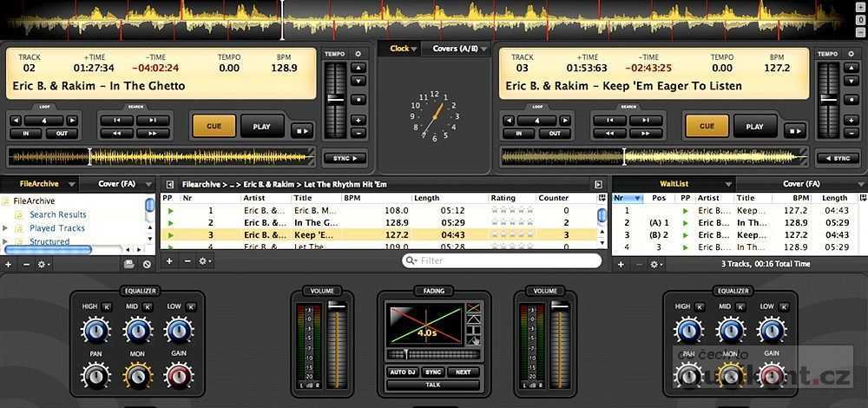
Task: Open tempo settings gear on right deck
Action: tap(851, 54)
